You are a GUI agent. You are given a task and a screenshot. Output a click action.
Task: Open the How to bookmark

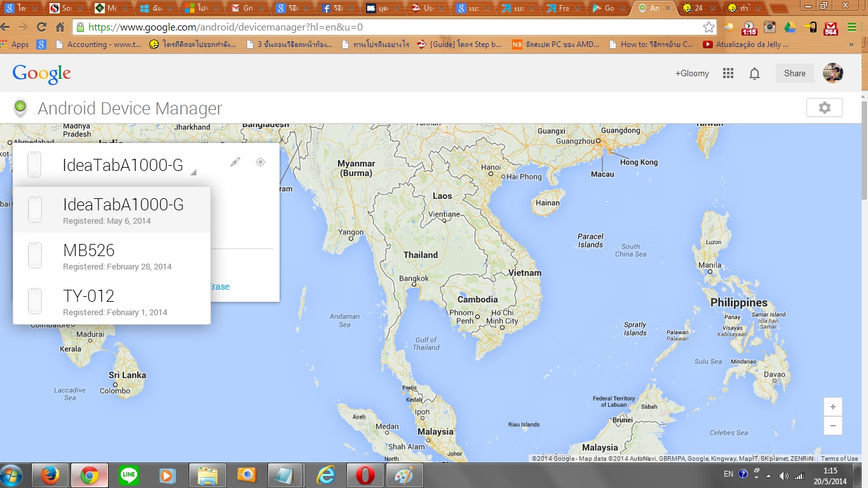[x=651, y=44]
